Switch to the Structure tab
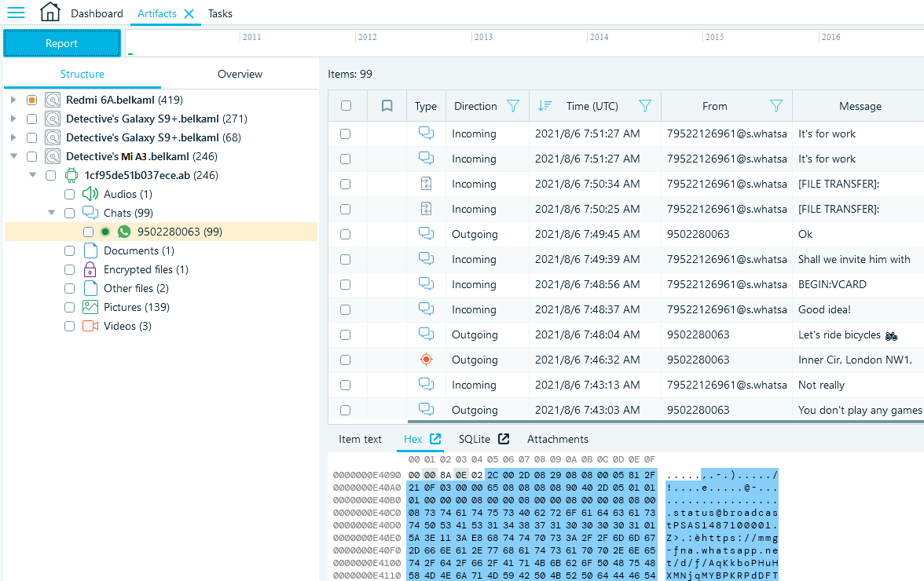924x581 pixels. tap(82, 74)
